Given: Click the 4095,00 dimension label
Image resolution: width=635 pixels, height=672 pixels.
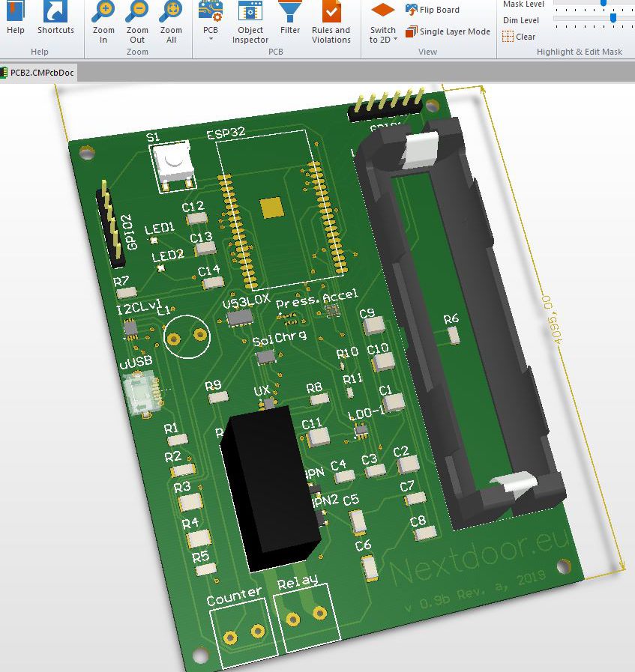Looking at the screenshot, I should 553,319.
